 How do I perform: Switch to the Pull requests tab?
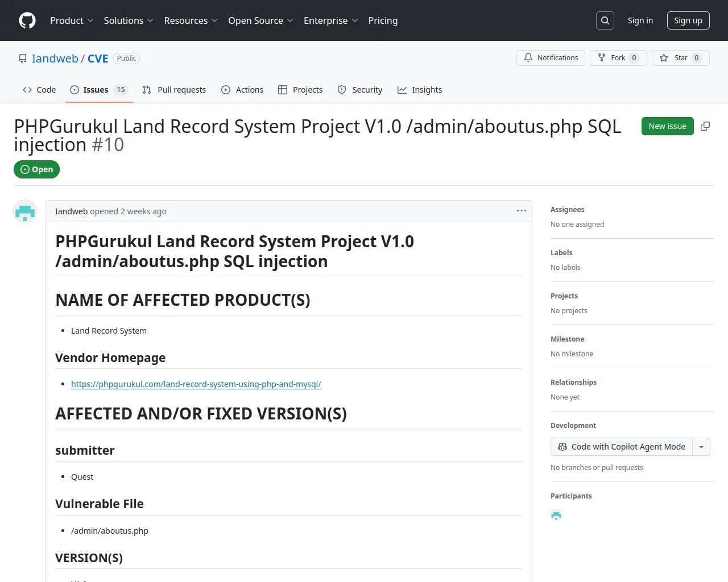(174, 90)
